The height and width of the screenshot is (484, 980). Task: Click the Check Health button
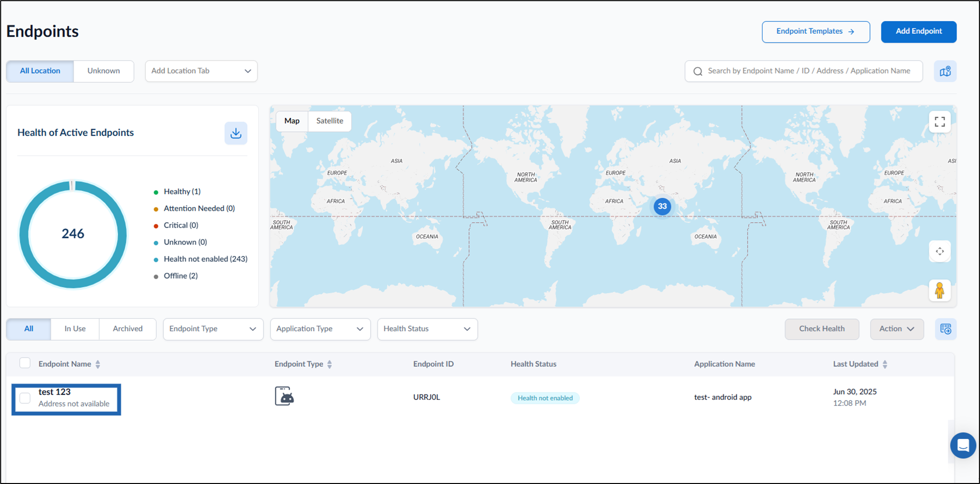pos(822,329)
